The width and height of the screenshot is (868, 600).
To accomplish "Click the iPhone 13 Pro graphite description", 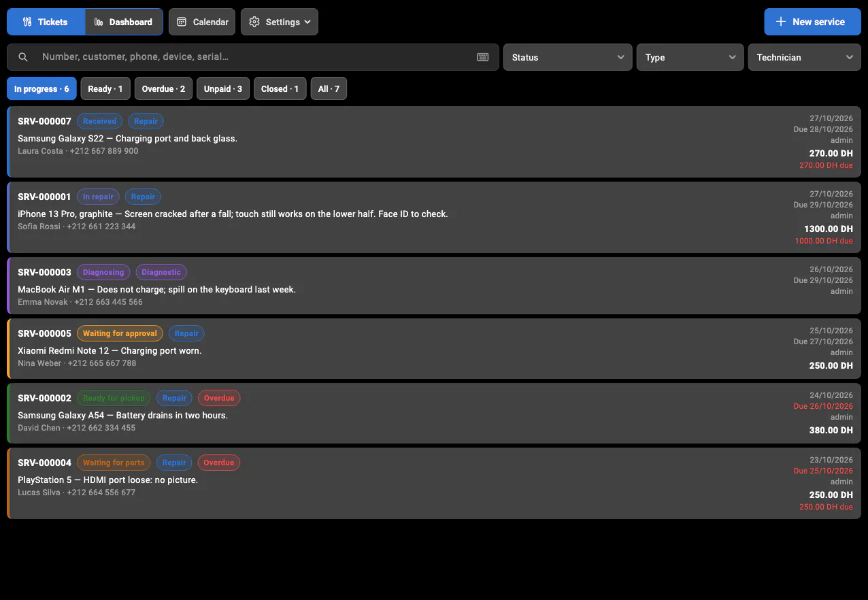I will pos(233,214).
